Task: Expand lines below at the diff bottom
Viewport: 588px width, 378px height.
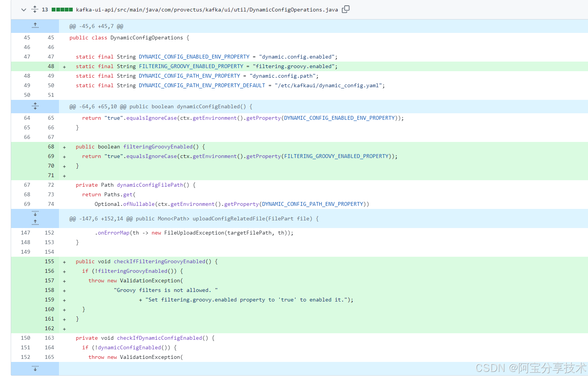Action: click(x=35, y=369)
